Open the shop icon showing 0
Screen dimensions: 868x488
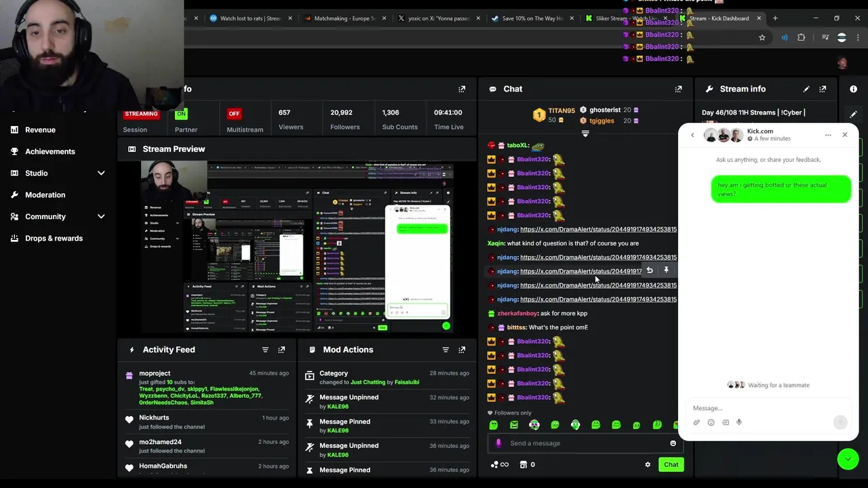coord(527,464)
